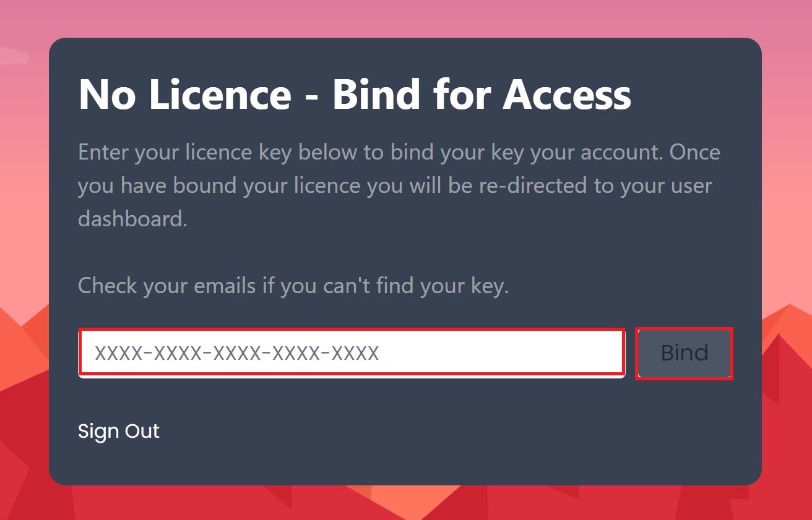The image size is (812, 520).
Task: Sign out of the account
Action: click(119, 431)
